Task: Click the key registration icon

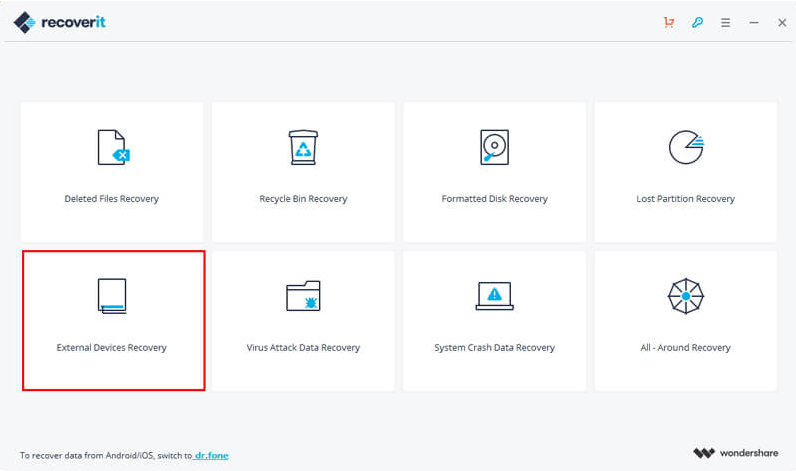Action: click(697, 22)
